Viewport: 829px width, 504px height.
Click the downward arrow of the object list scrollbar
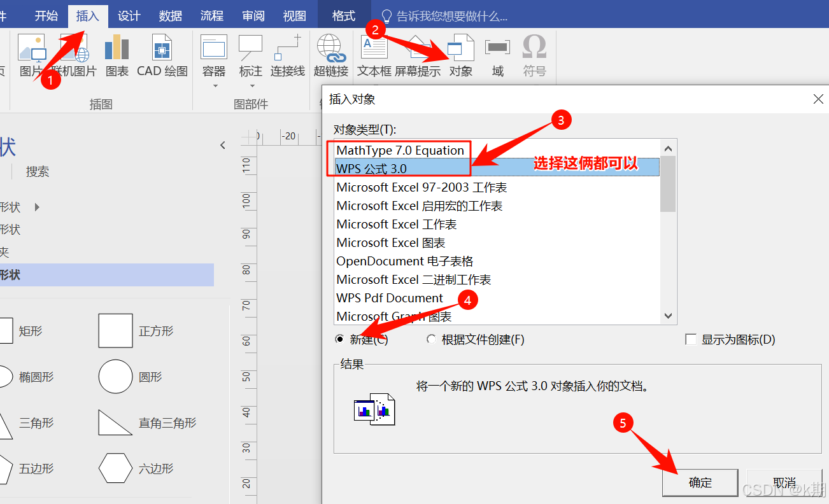click(668, 316)
